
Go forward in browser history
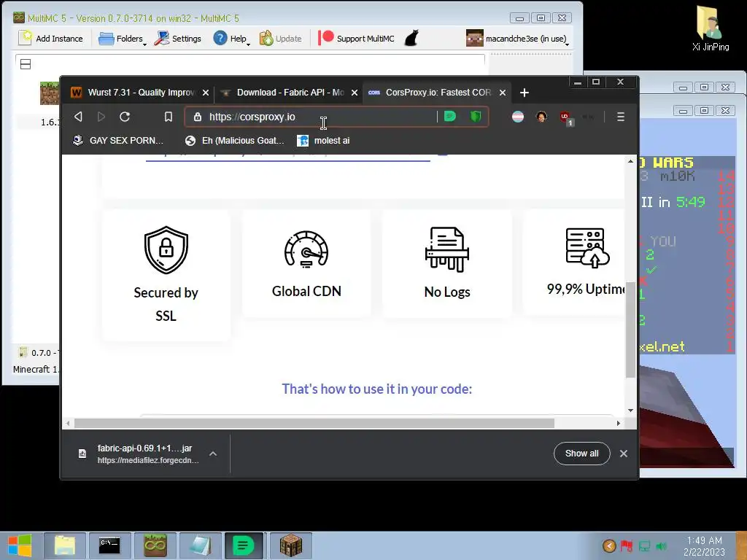101,117
